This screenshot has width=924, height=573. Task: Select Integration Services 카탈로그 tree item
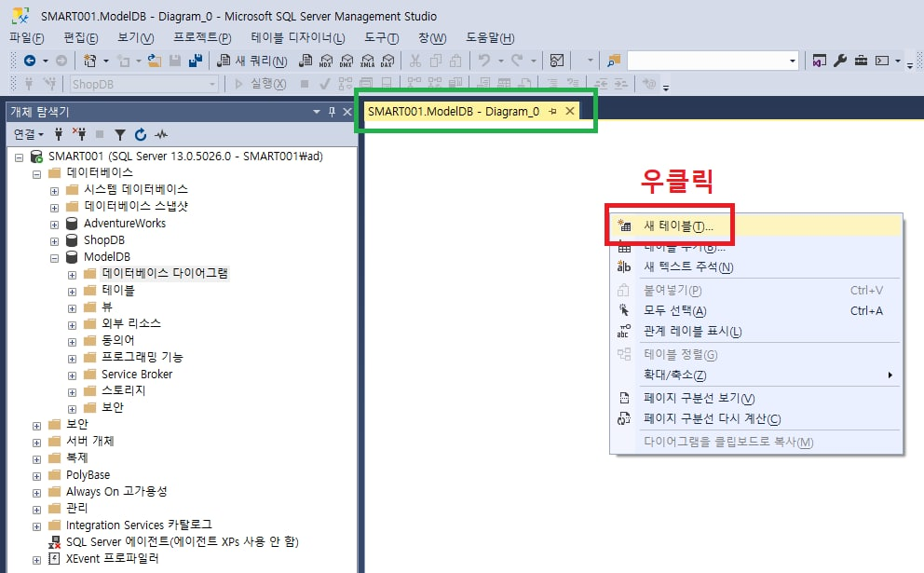(139, 525)
